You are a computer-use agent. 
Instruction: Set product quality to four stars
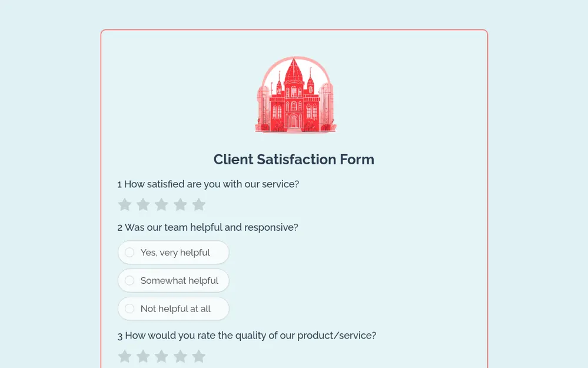180,356
